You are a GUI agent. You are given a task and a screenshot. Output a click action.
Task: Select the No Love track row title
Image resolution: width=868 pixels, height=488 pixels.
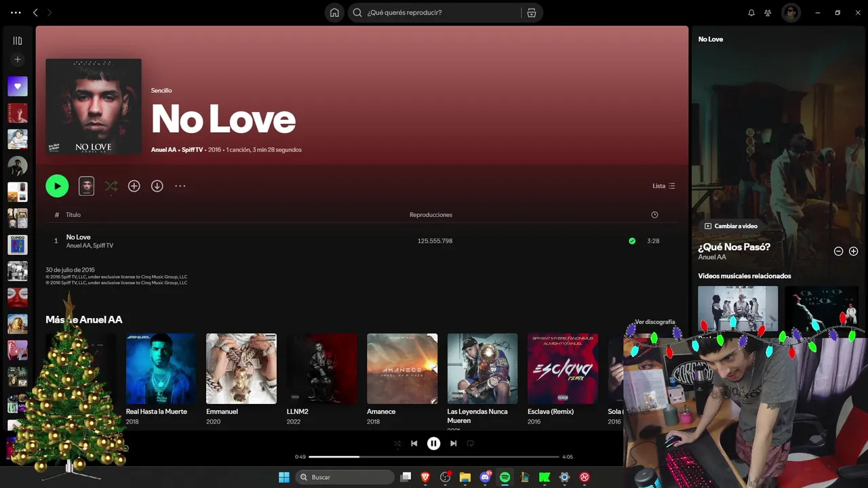78,237
